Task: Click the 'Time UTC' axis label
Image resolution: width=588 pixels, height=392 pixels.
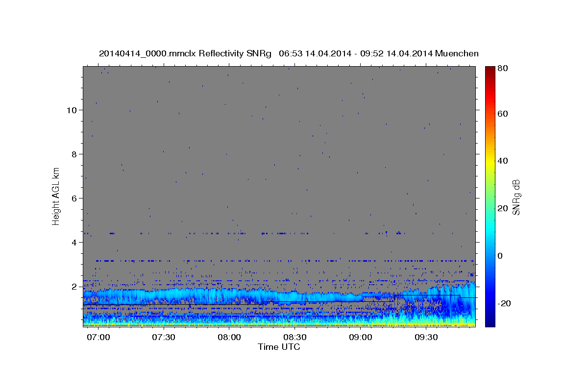Action: click(279, 347)
